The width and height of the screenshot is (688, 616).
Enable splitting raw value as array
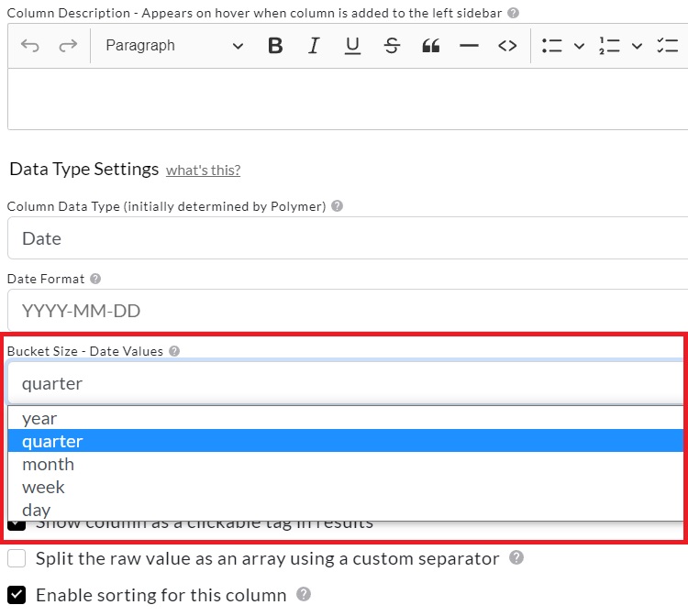(17, 558)
